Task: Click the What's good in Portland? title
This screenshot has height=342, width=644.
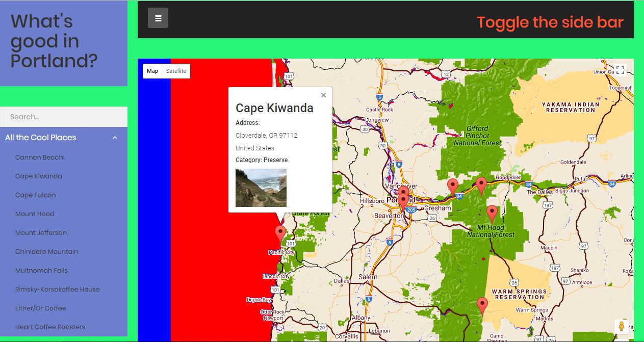Action: tap(54, 41)
